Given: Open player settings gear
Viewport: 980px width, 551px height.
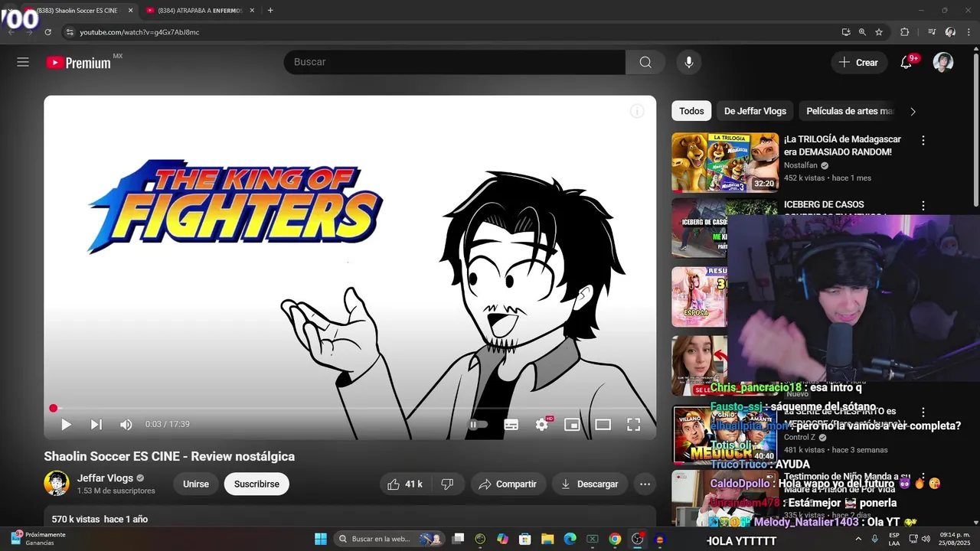Looking at the screenshot, I should pyautogui.click(x=542, y=424).
